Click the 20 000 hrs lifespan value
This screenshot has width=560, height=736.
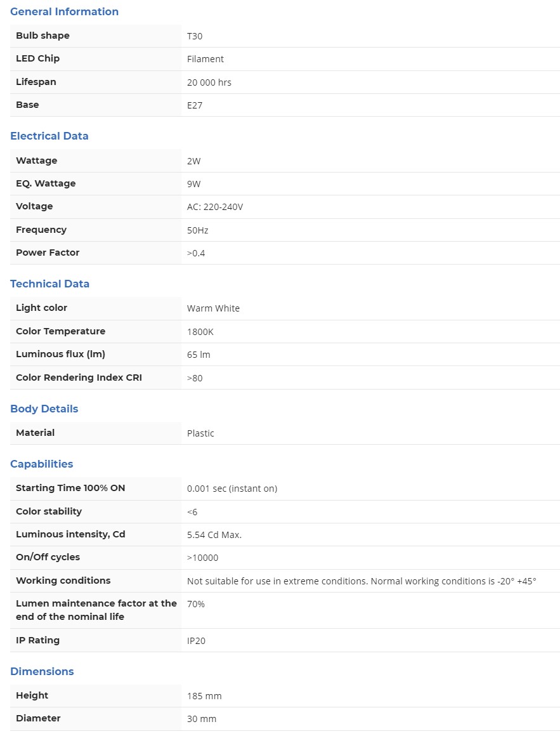tap(209, 82)
